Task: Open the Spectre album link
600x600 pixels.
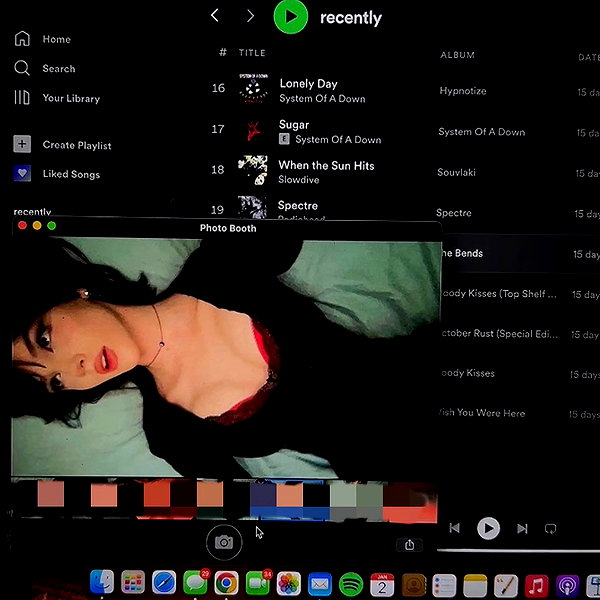Action: 454,213
